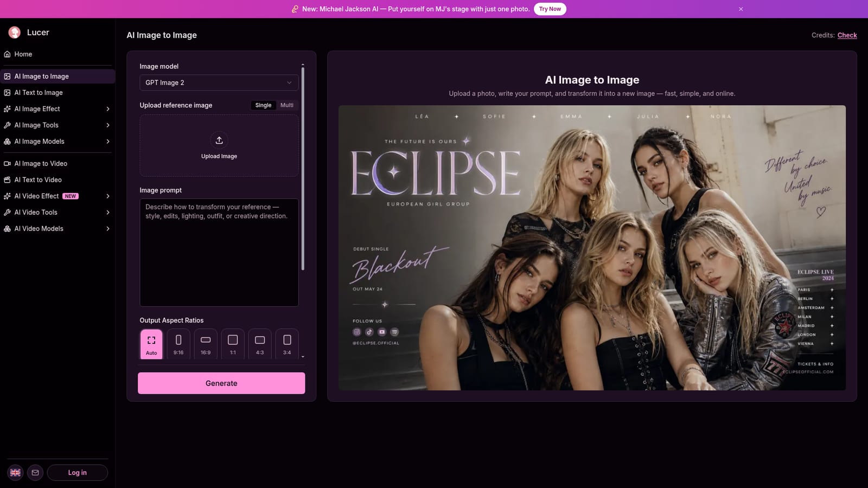This screenshot has width=868, height=488.
Task: Click the Upload Image arrow icon
Action: coord(219,140)
